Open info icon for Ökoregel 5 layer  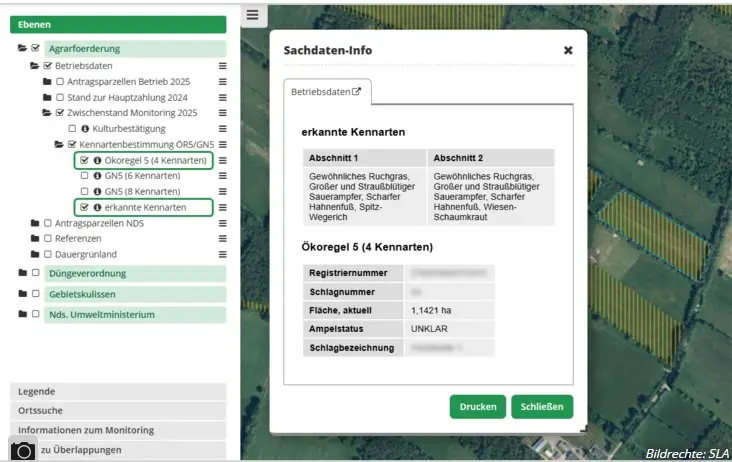pos(98,160)
